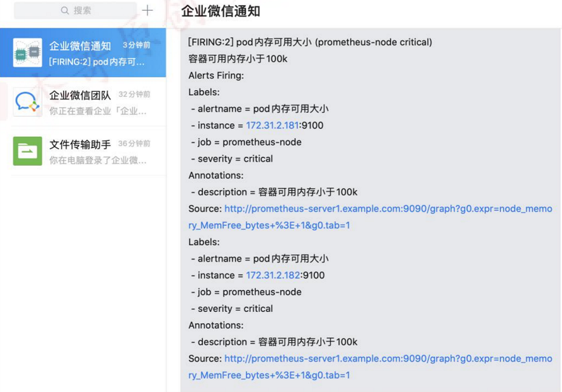
Task: Click the magnifier icon in search box
Action: point(65,11)
